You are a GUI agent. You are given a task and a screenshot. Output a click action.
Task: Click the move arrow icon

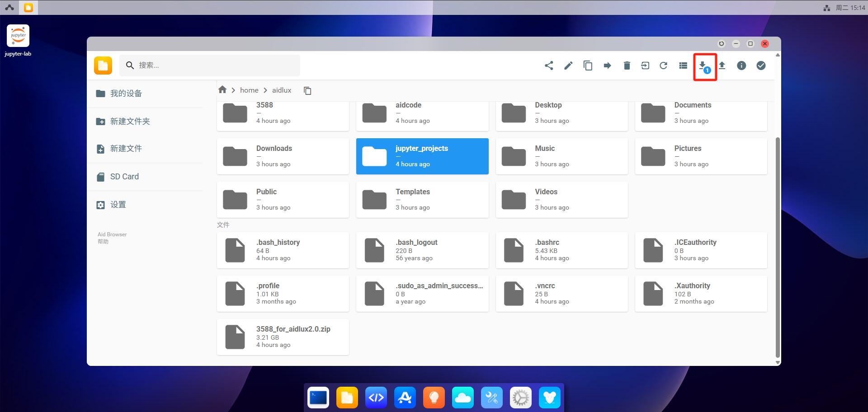pos(607,66)
